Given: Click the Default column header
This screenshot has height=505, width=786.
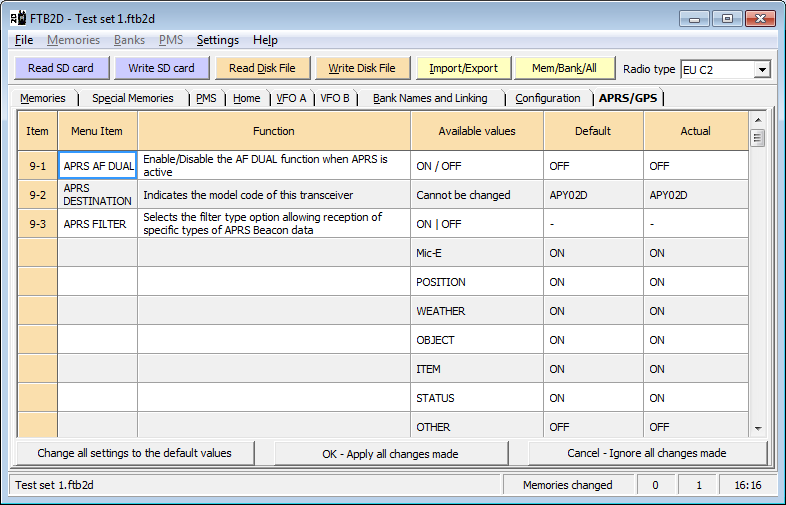Looking at the screenshot, I should [x=593, y=131].
